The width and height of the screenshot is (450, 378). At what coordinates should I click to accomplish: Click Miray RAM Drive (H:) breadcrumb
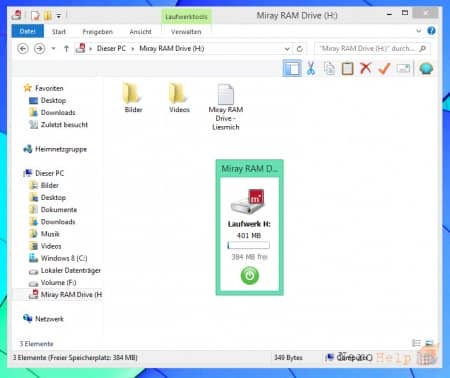172,49
